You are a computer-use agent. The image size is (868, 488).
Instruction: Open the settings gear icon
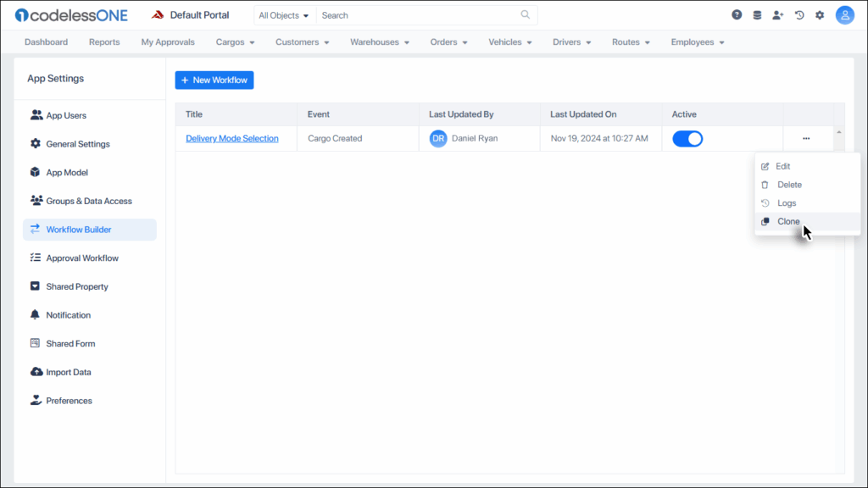pyautogui.click(x=819, y=14)
